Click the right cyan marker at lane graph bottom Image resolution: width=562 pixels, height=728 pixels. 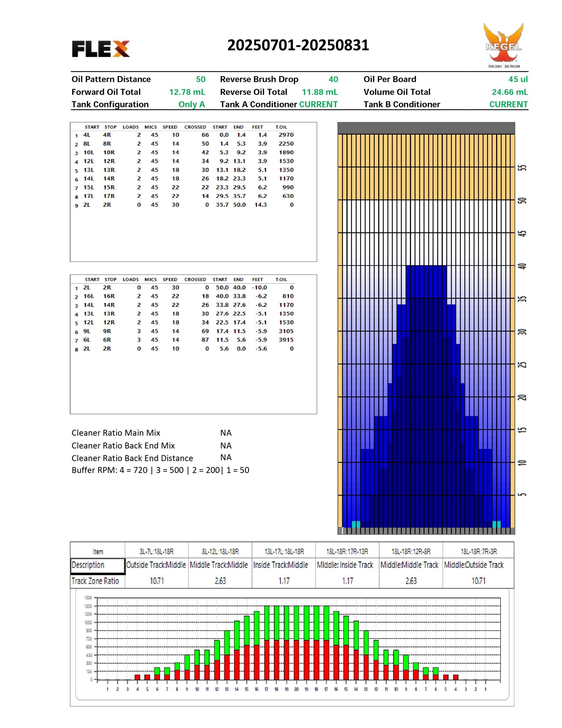[496, 524]
